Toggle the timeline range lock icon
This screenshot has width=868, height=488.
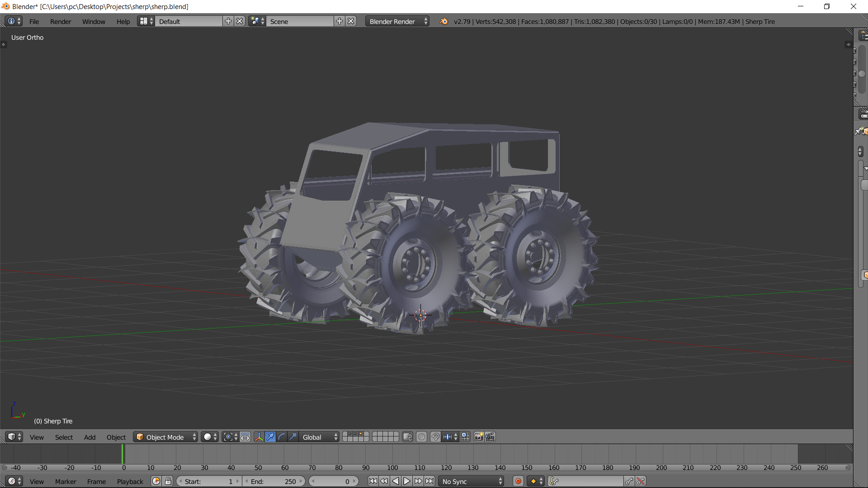pyautogui.click(x=168, y=481)
